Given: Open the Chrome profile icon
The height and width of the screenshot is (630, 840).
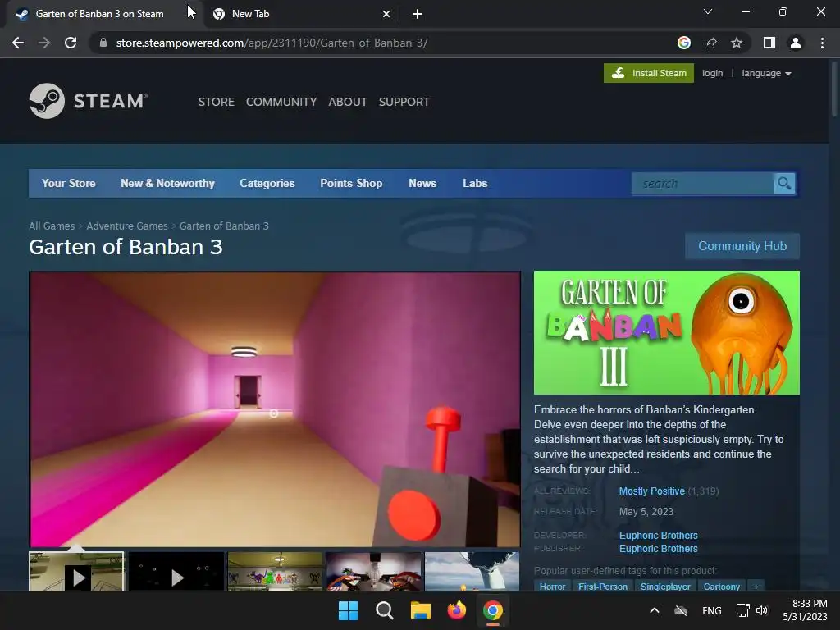Looking at the screenshot, I should click(x=796, y=43).
